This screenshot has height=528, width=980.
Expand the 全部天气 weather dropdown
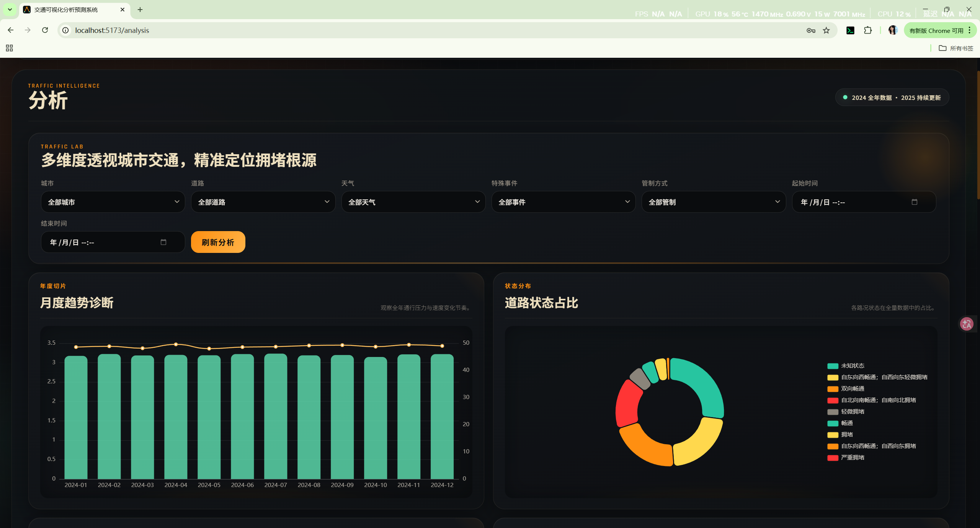413,202
